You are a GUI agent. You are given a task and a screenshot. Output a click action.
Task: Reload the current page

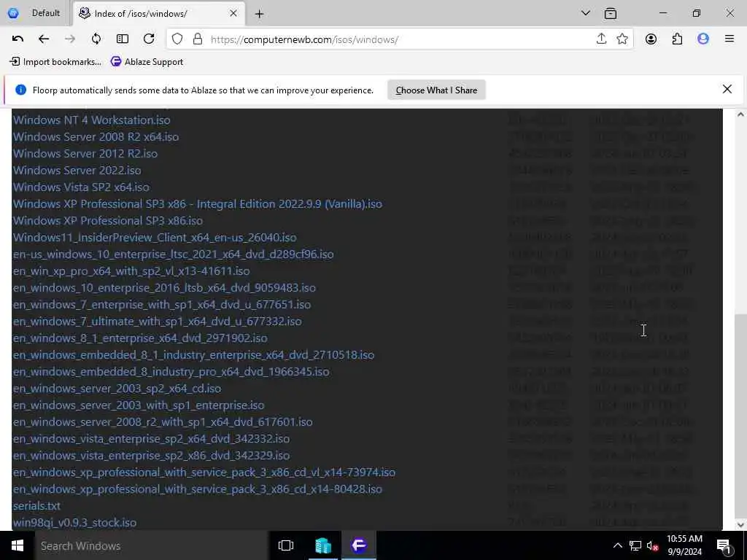point(149,39)
